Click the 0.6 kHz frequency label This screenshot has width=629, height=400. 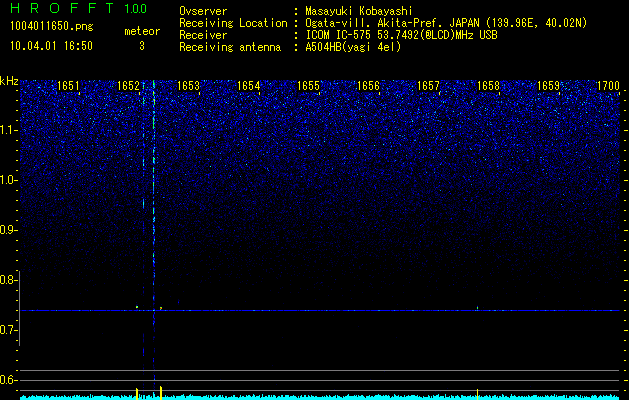point(8,380)
